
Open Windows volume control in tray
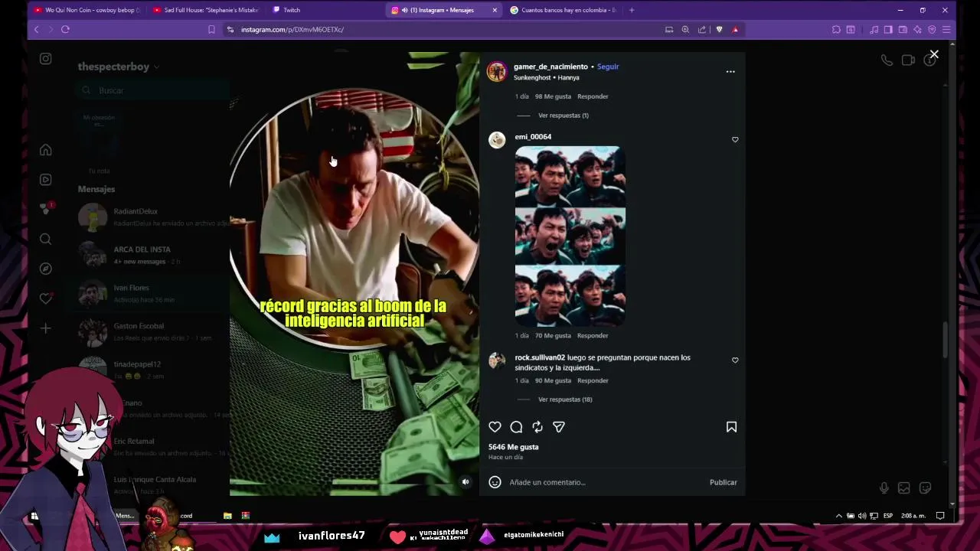point(862,516)
